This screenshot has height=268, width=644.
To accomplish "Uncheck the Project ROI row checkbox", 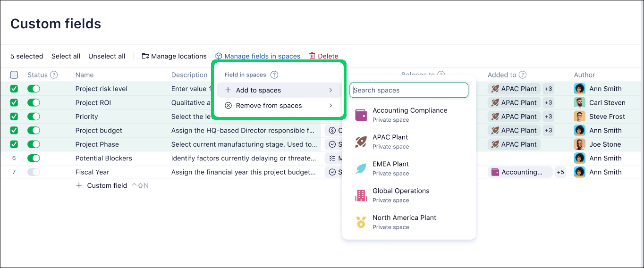I will 14,102.
